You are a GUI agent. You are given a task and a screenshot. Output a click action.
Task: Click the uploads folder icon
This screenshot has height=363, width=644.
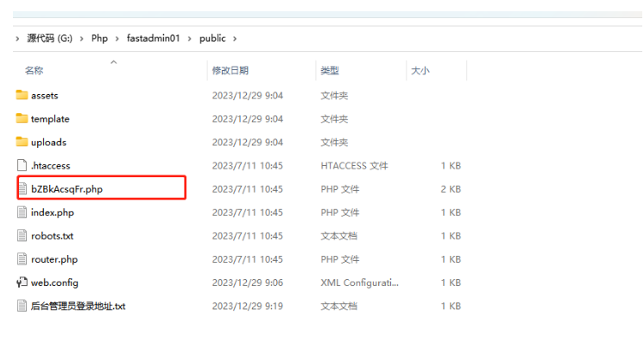click(x=22, y=142)
